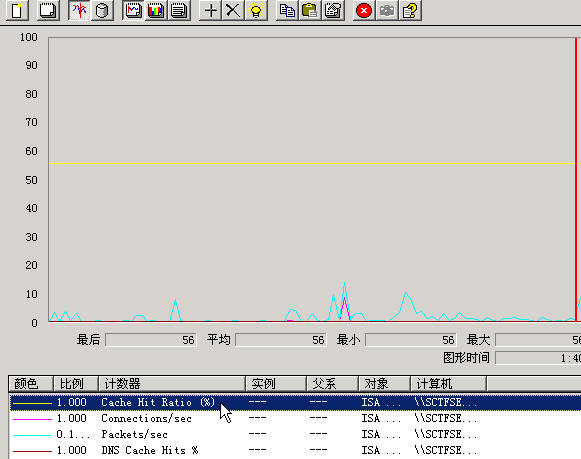This screenshot has height=459, width=581.
Task: Click the 计数器 column header
Action: pos(172,383)
